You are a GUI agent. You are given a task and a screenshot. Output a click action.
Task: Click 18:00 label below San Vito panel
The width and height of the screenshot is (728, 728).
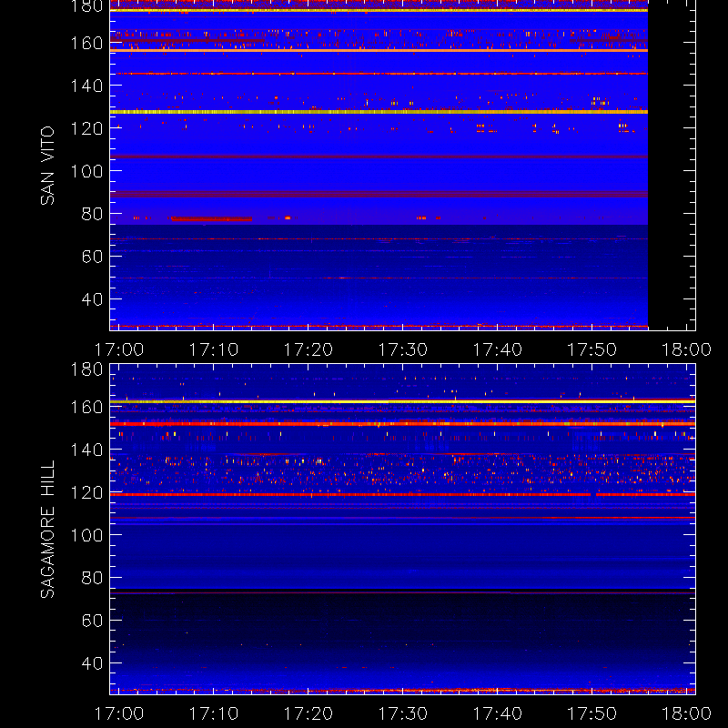[x=686, y=349]
